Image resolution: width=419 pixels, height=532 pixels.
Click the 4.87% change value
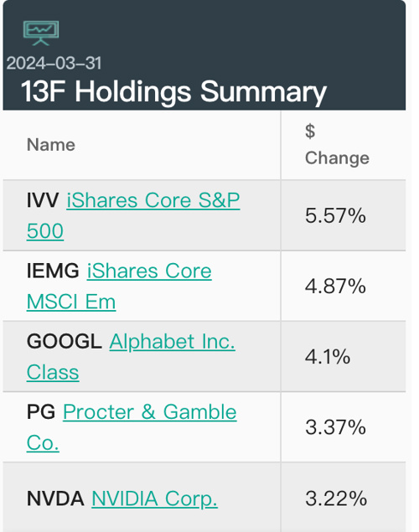pyautogui.click(x=335, y=286)
